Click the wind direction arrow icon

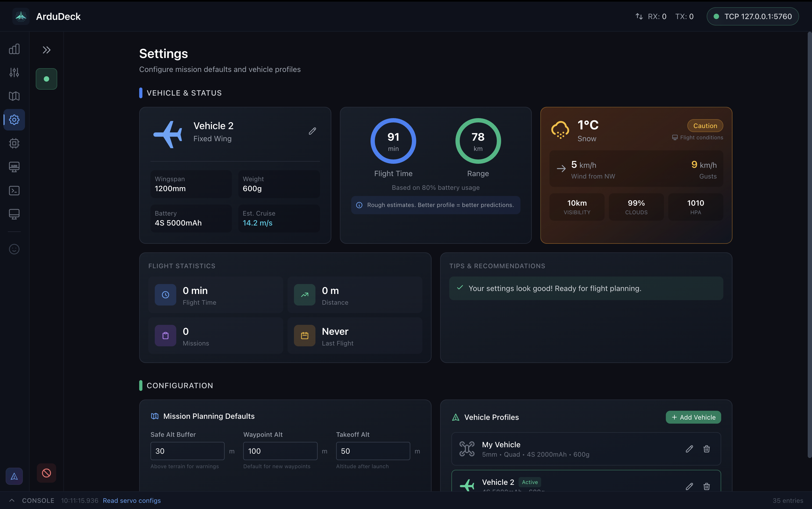pyautogui.click(x=561, y=169)
